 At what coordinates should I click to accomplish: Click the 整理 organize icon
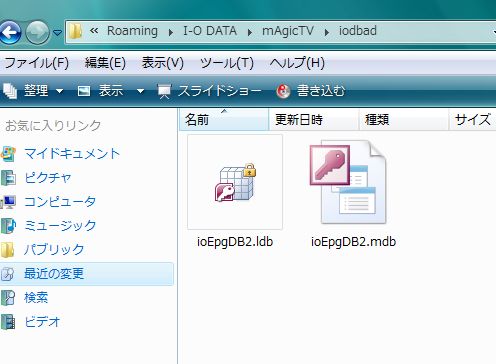[10, 91]
